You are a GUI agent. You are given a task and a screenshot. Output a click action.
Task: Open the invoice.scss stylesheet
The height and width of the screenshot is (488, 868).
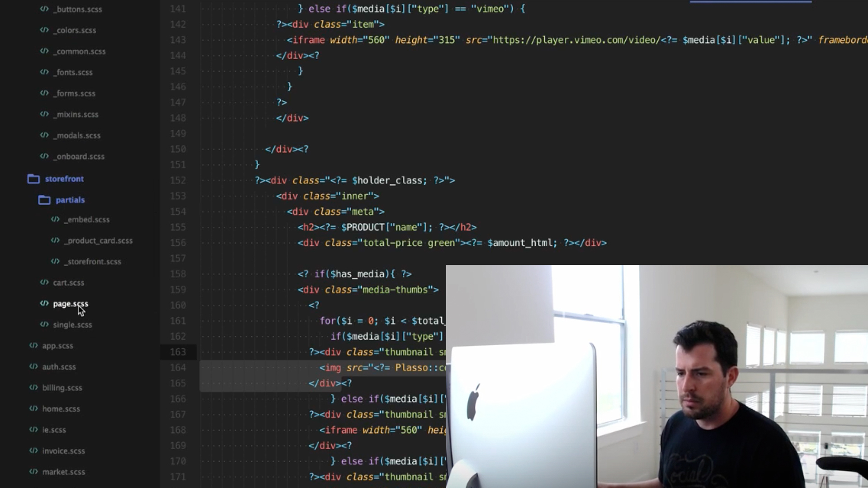(x=63, y=450)
